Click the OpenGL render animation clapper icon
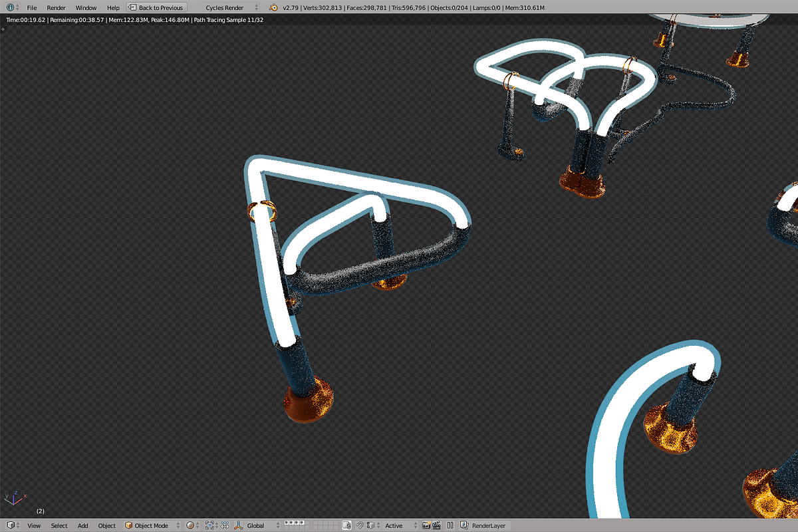This screenshot has height=532, width=798. click(x=437, y=525)
